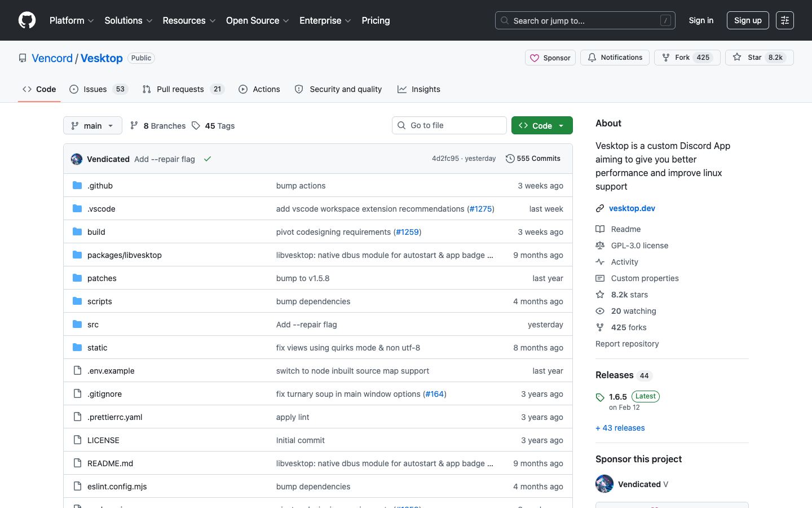This screenshot has height=508, width=812.
Task: Open pull request #1275 link
Action: pyautogui.click(x=480, y=209)
